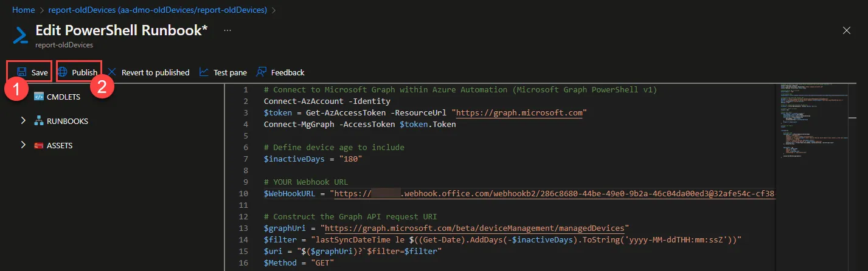
Task: Click Revert to published label
Action: (156, 72)
